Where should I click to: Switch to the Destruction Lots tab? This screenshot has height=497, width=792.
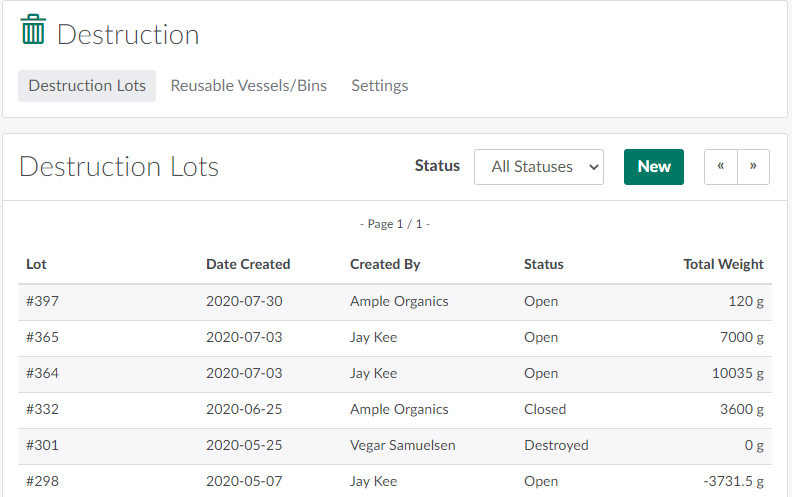[x=87, y=86]
